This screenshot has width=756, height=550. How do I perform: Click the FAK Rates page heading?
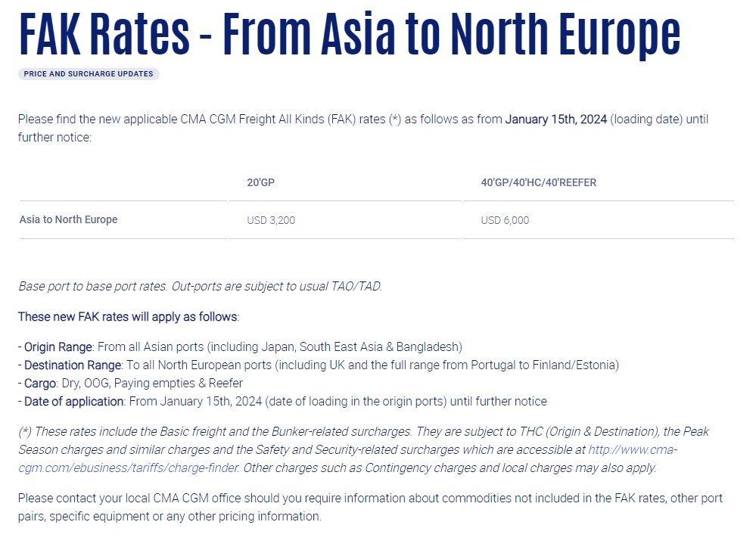coord(350,33)
